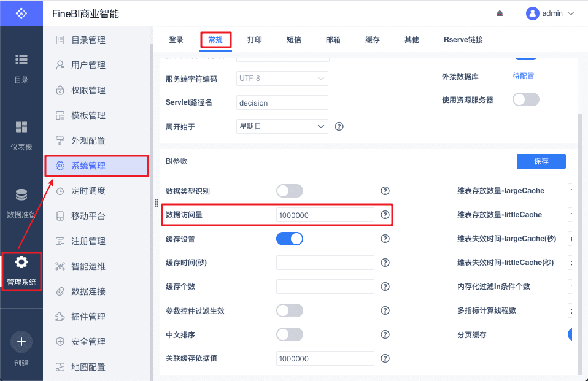Click the notification bell icon
This screenshot has height=381, width=588.
point(500,13)
